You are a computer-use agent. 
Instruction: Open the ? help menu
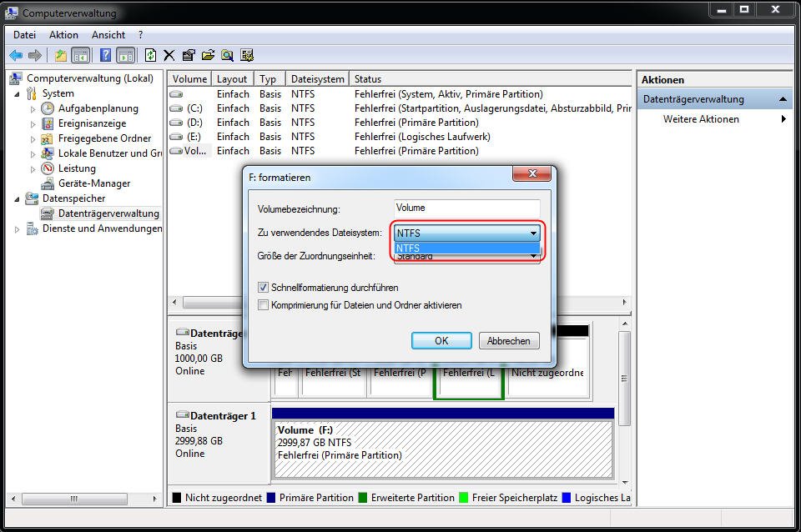click(140, 35)
